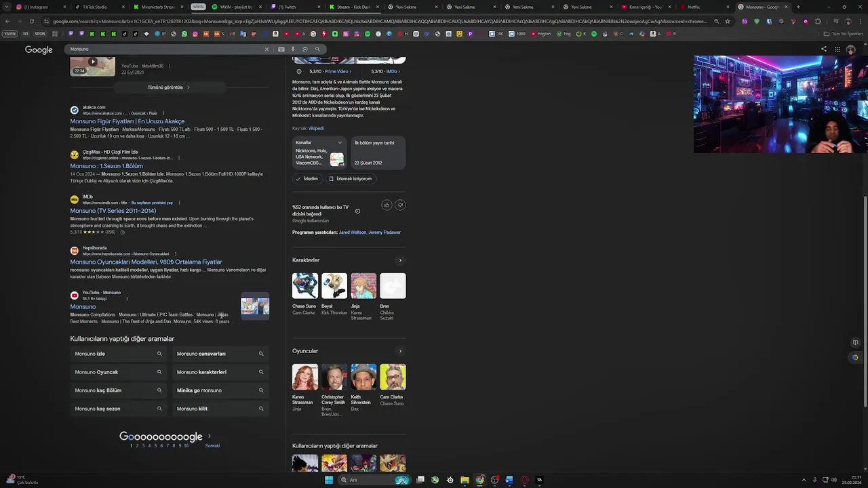The width and height of the screenshot is (868, 488).
Task: Open more options for YouTube Monsuno result
Action: click(x=127, y=298)
